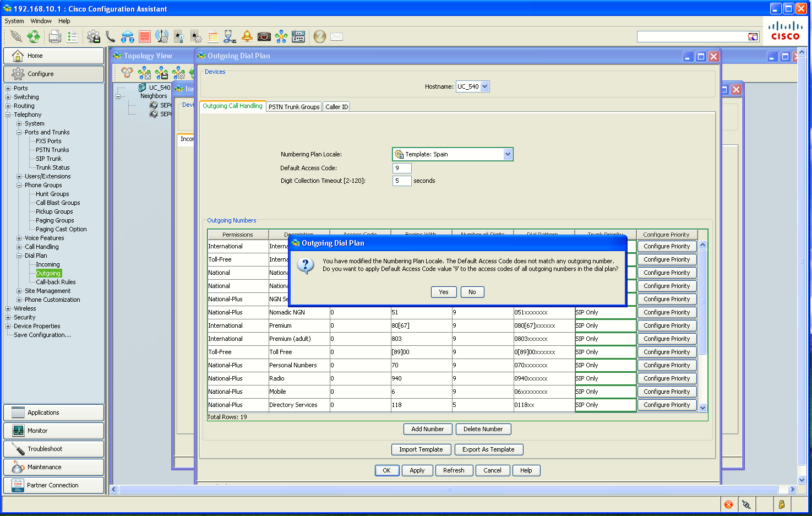Click the save topology layout floppy icon
This screenshot has height=516, width=812.
[161, 73]
